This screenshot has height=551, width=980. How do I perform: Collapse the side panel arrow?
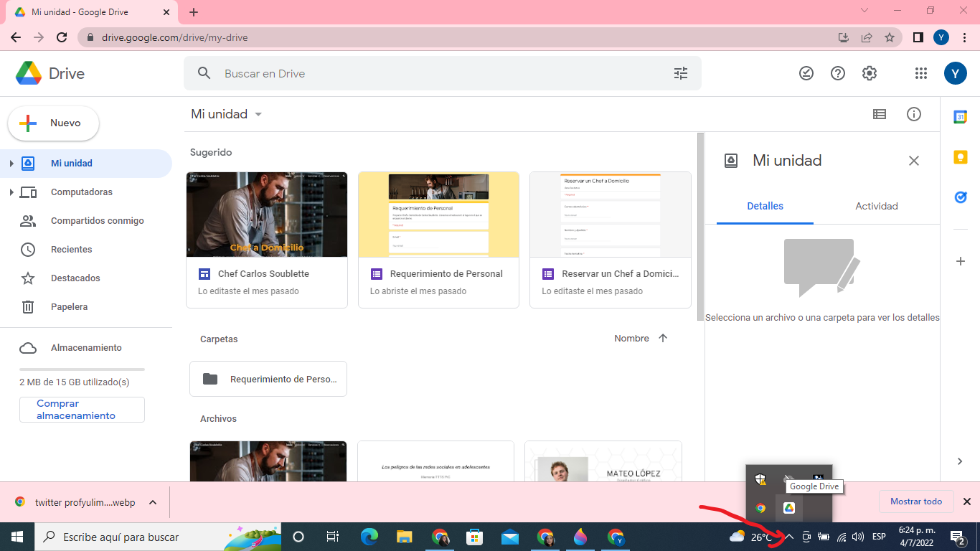960,461
